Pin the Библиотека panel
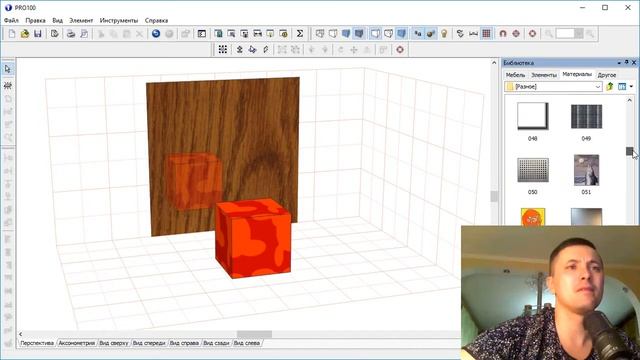The width and height of the screenshot is (640, 360). pos(627,62)
